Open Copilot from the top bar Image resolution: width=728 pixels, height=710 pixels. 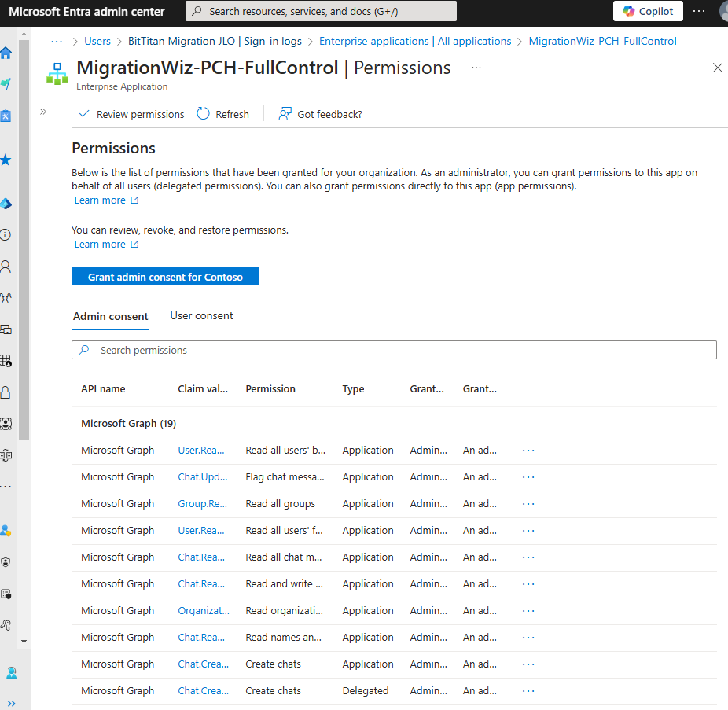(x=648, y=11)
